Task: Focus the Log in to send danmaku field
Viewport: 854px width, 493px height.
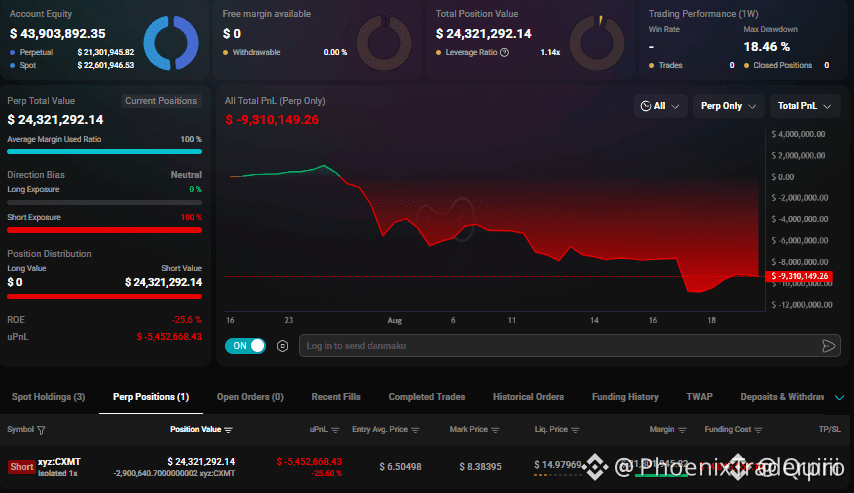Action: (x=570, y=346)
